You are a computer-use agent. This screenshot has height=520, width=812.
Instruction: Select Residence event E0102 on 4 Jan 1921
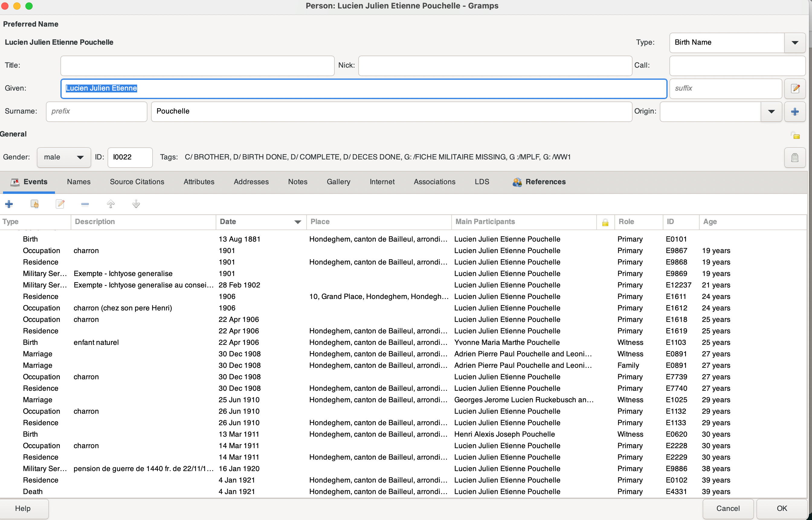[x=403, y=480]
